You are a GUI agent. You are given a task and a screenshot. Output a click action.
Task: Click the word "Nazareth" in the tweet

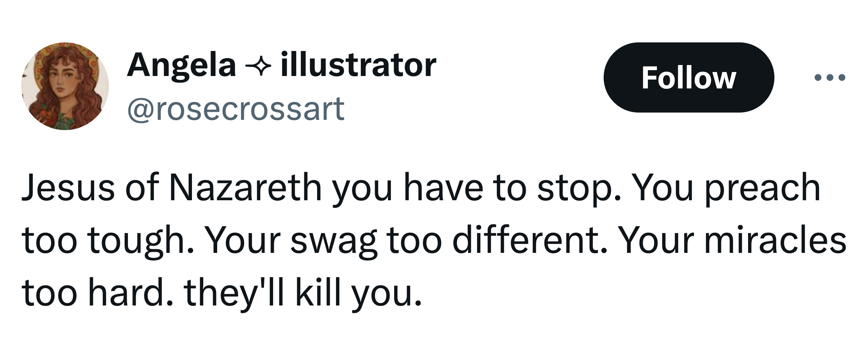click(x=245, y=188)
